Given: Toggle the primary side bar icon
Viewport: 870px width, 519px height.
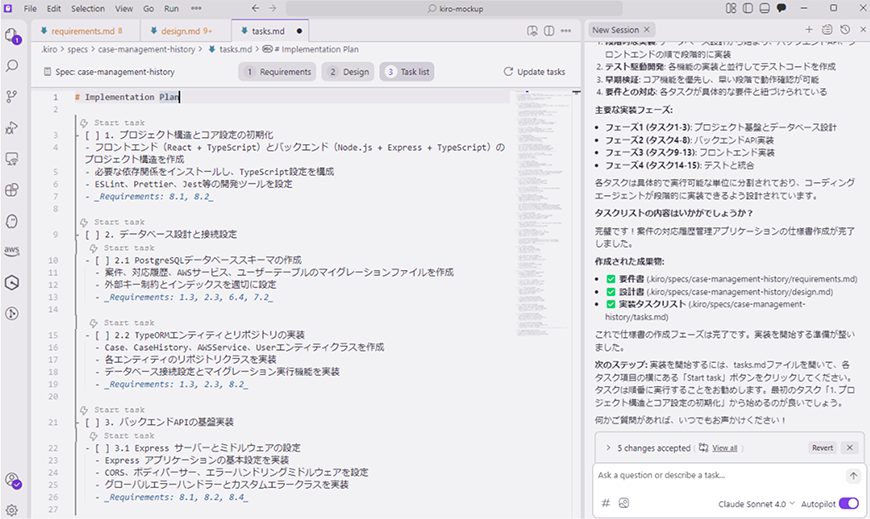Looking at the screenshot, I should pos(748,8).
